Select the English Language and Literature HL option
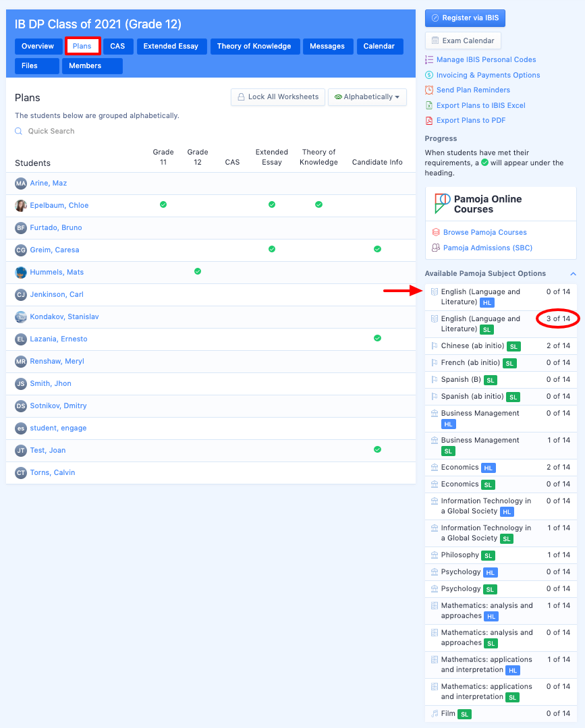Screen dimensions: 585x728 [x=480, y=297]
